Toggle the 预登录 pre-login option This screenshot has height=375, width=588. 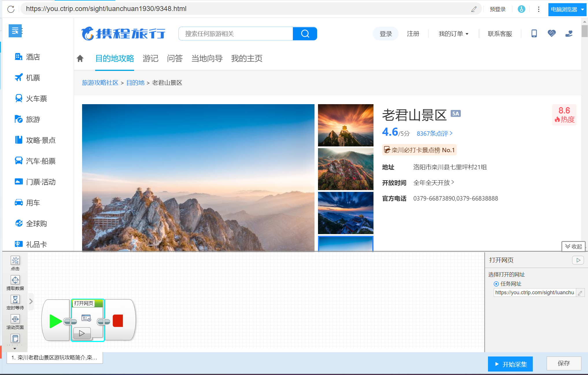click(x=498, y=9)
